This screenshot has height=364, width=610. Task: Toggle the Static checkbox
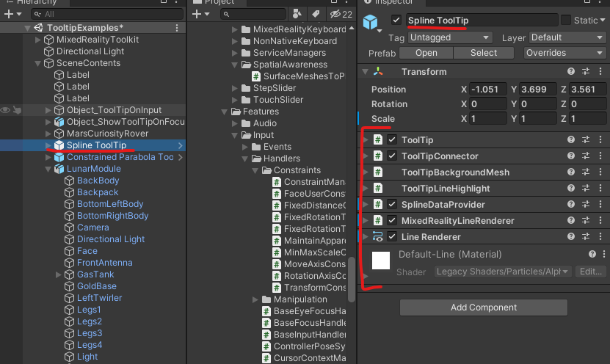[x=566, y=20]
